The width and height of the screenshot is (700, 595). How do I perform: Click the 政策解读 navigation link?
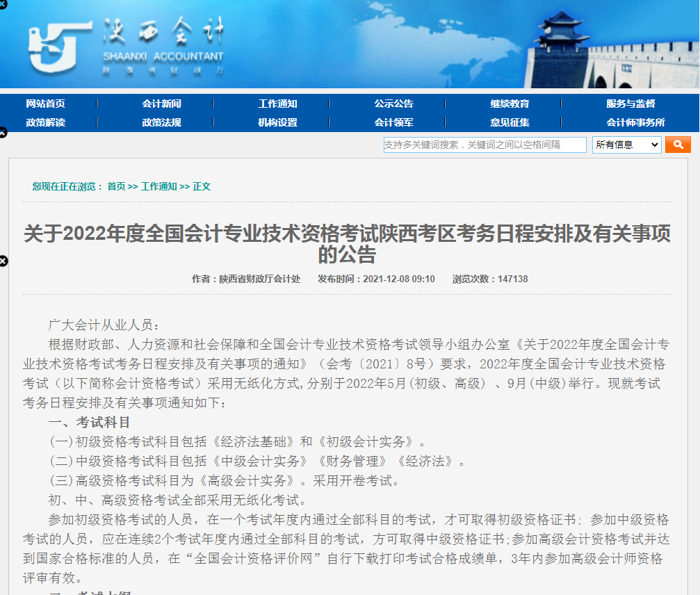tap(45, 122)
